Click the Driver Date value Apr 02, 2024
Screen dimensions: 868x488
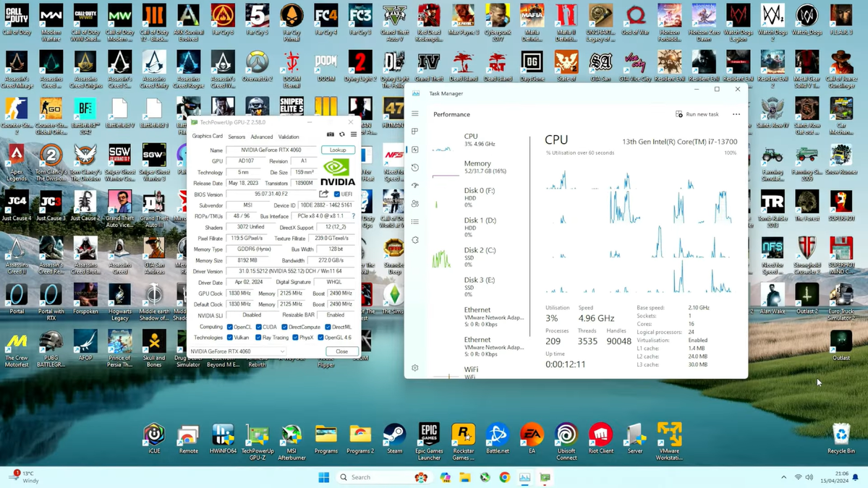coord(249,282)
